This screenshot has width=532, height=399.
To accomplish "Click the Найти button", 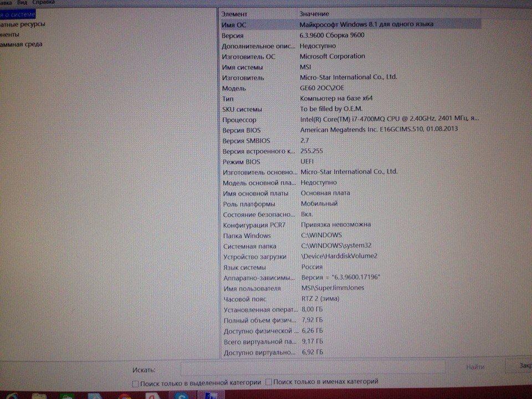I will (475, 367).
